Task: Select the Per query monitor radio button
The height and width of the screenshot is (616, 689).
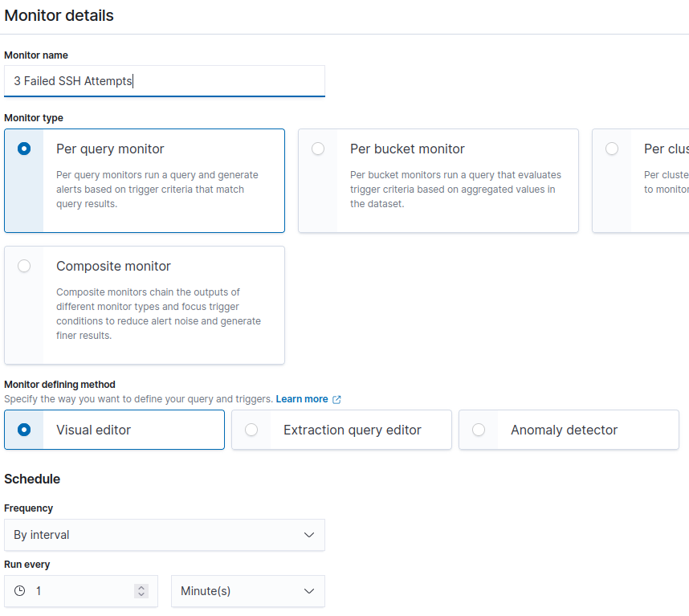Action: coord(24,149)
